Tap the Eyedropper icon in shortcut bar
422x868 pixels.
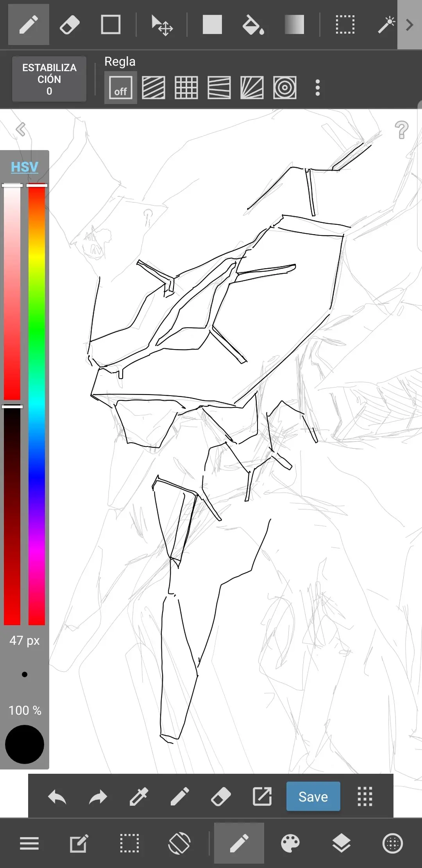(139, 796)
